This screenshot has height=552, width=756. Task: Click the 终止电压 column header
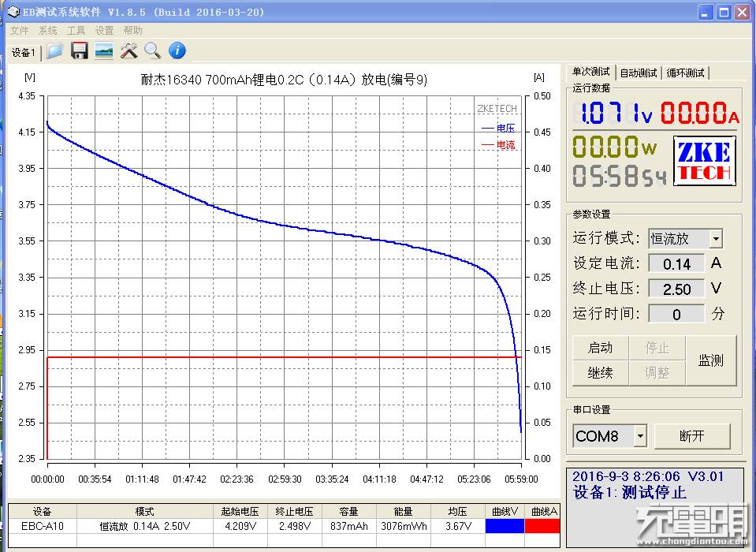tap(295, 512)
